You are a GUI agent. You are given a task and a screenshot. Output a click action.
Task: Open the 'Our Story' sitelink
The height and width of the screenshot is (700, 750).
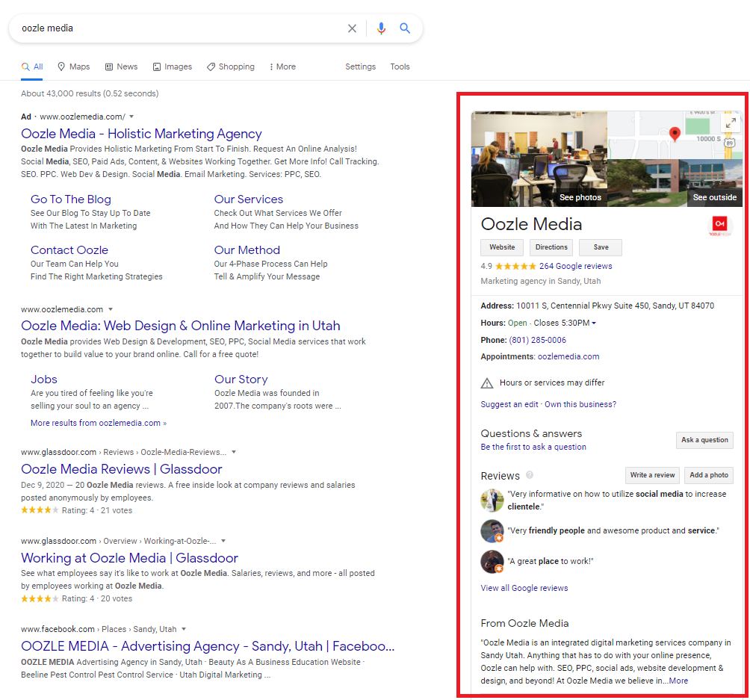241,380
